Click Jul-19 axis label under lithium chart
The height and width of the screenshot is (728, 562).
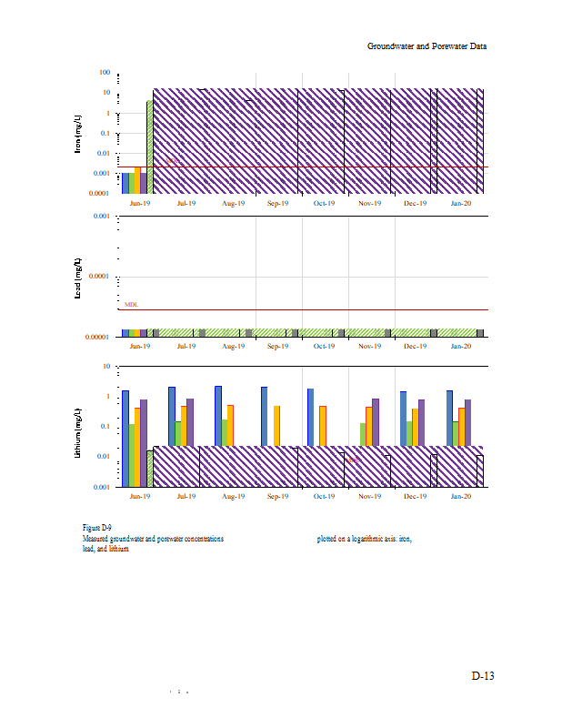186,497
